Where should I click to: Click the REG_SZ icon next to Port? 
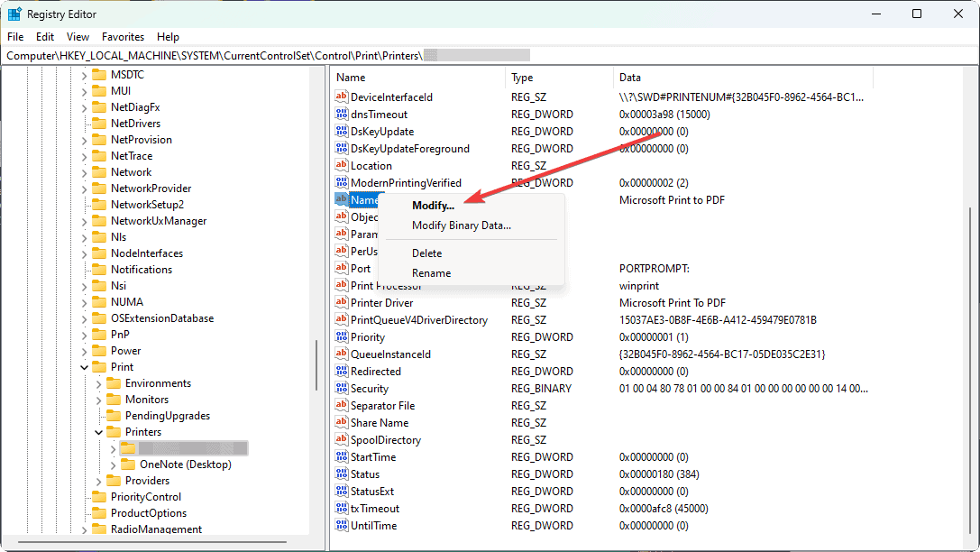pos(341,268)
